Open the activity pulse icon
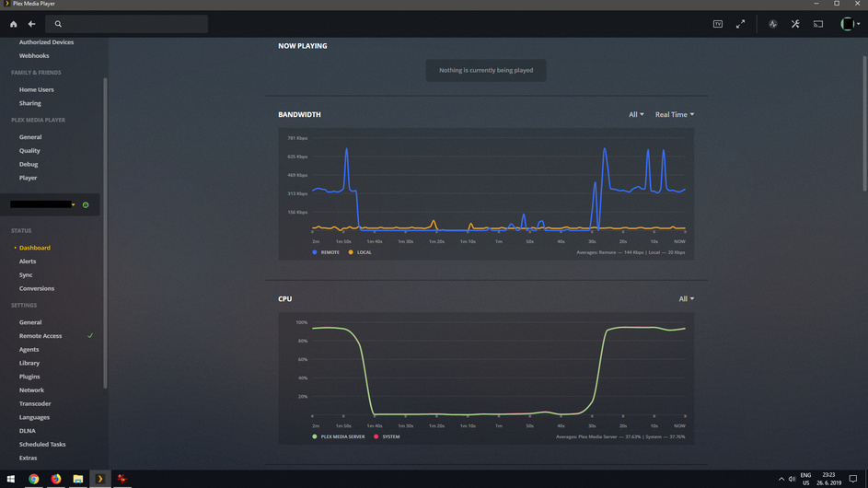This screenshot has width=868, height=488. tap(773, 24)
